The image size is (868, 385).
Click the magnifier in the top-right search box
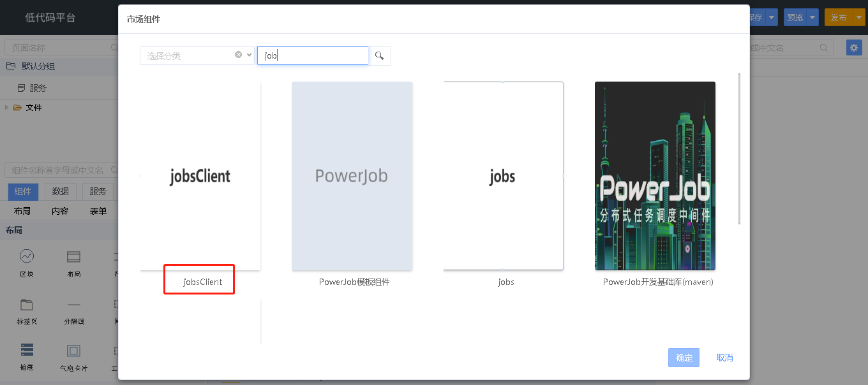coord(824,48)
